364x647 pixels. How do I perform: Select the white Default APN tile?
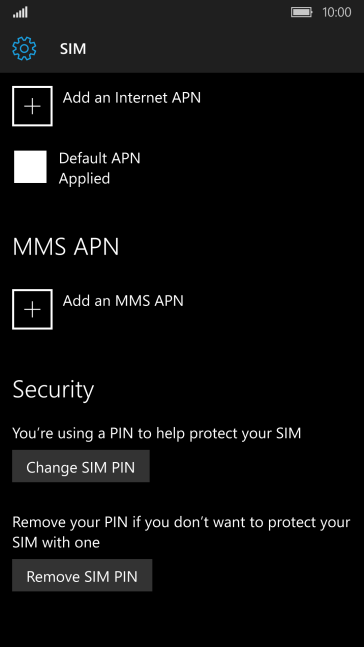30,167
